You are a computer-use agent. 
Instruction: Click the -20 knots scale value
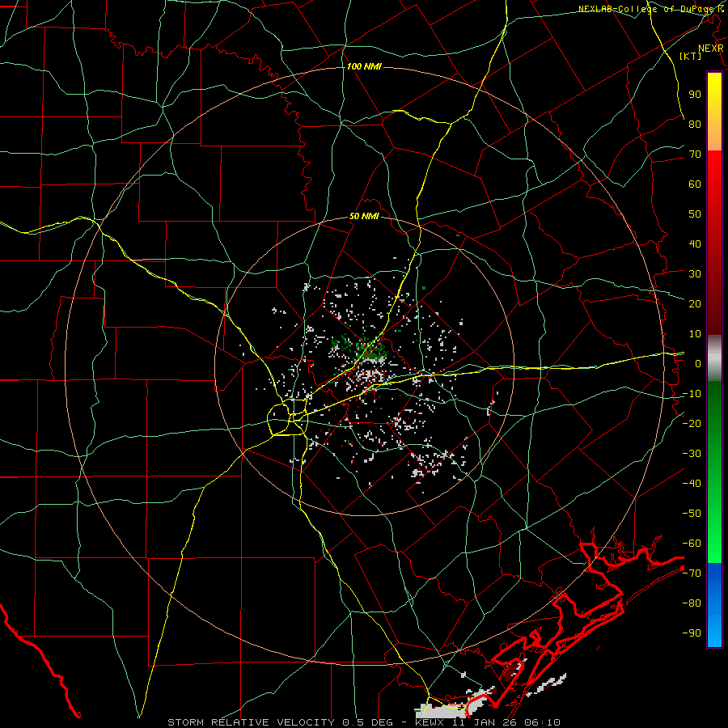click(x=692, y=424)
